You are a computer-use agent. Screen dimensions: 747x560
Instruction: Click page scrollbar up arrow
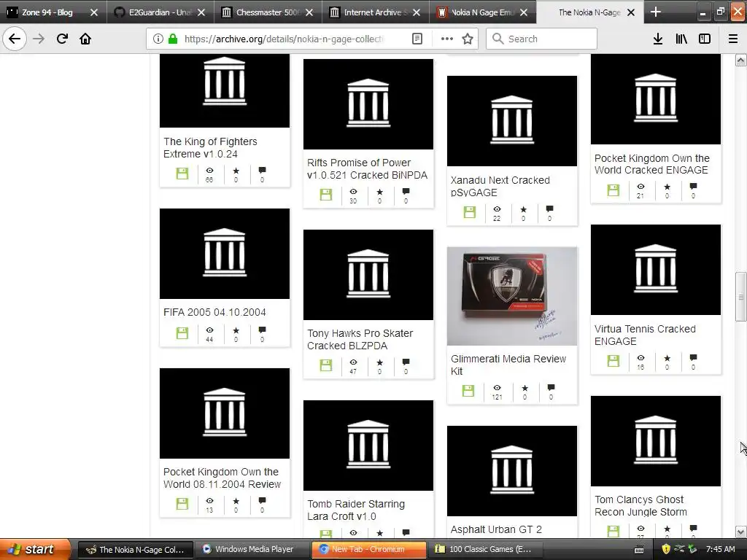(741, 60)
